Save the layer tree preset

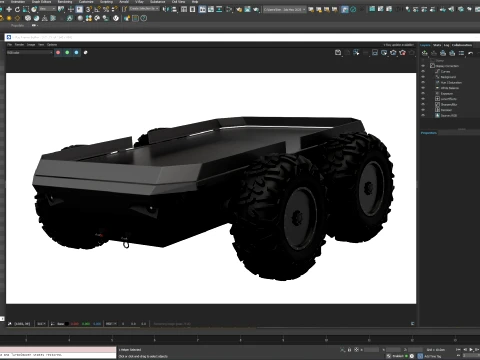[443, 53]
